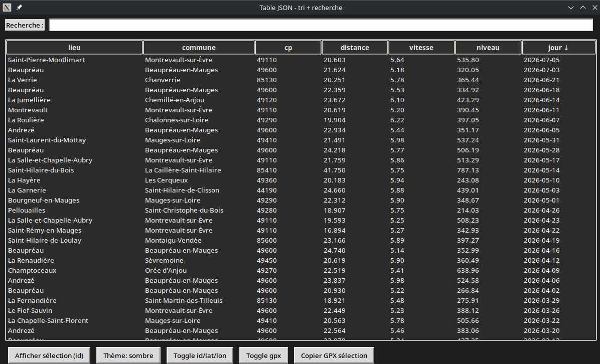Click commune cell Les Cerqueux

(x=167, y=180)
